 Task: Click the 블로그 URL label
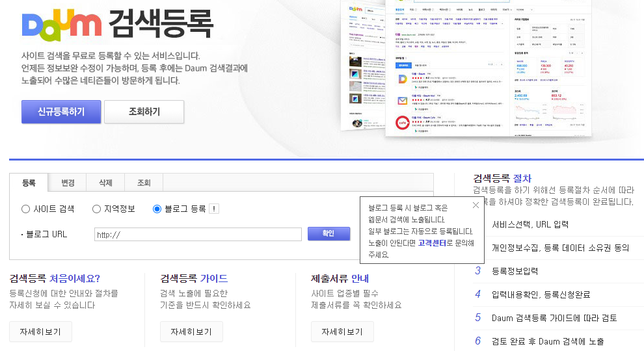pyautogui.click(x=46, y=235)
